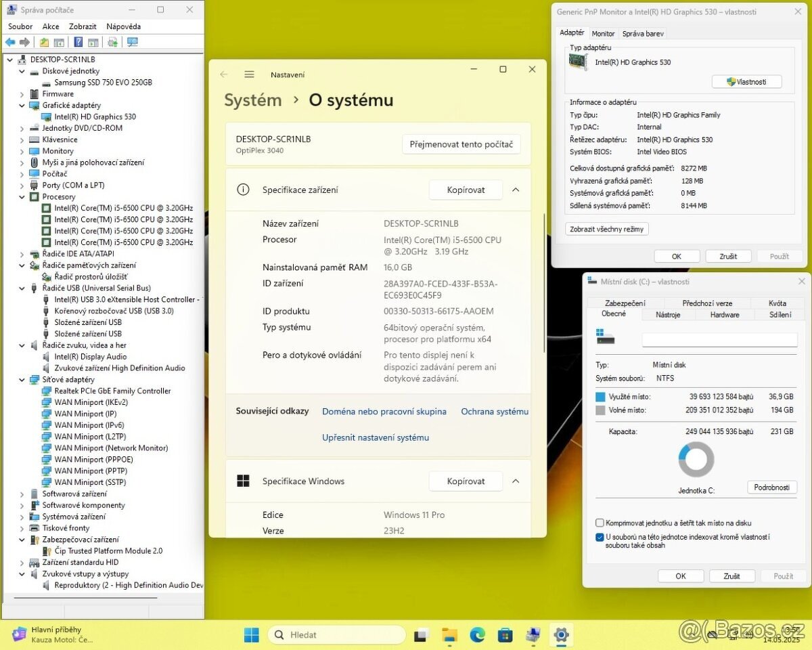Click the Windows Start button on taskbar

[251, 635]
